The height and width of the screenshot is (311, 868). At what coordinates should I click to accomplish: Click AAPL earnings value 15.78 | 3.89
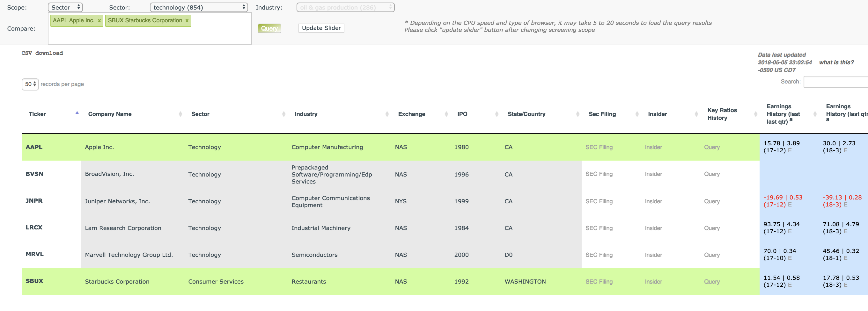click(781, 143)
